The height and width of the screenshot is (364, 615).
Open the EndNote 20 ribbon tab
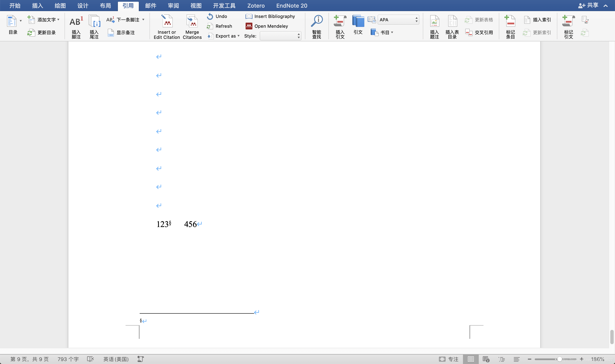[291, 6]
